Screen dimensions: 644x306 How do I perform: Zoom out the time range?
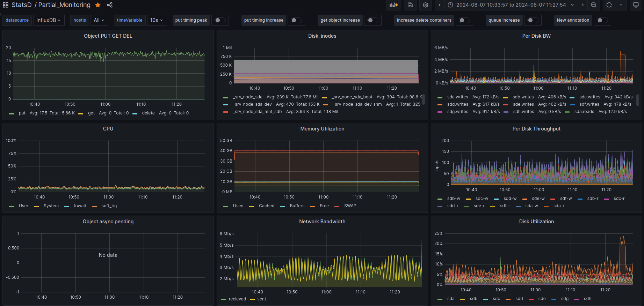point(594,5)
